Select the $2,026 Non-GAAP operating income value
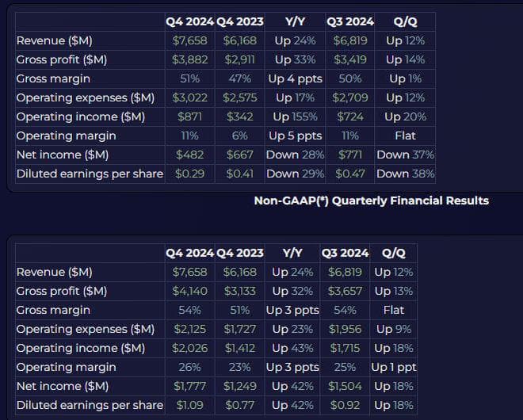 coord(189,348)
